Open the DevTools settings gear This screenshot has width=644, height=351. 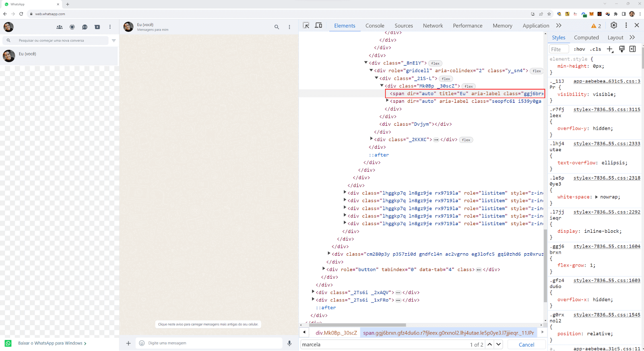613,25
